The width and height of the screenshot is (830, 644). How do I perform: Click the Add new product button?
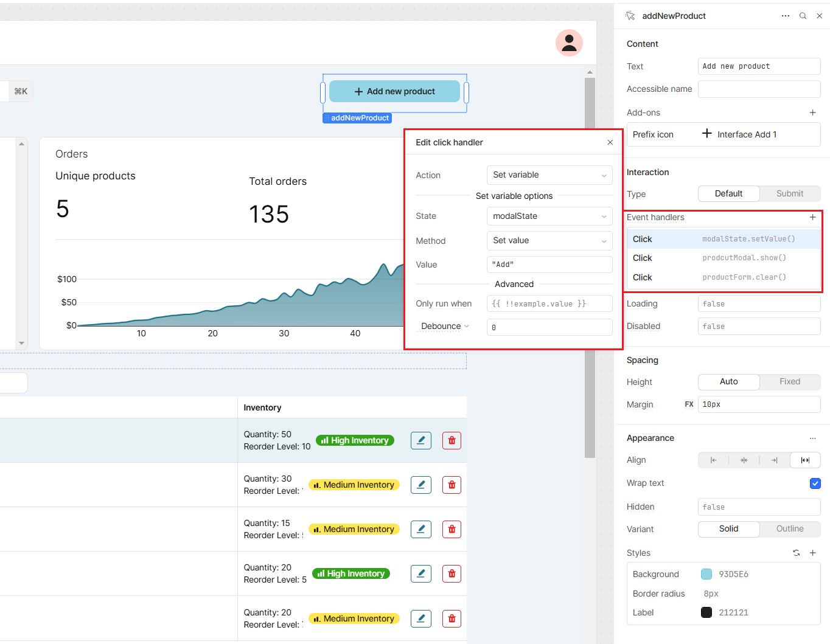(394, 91)
